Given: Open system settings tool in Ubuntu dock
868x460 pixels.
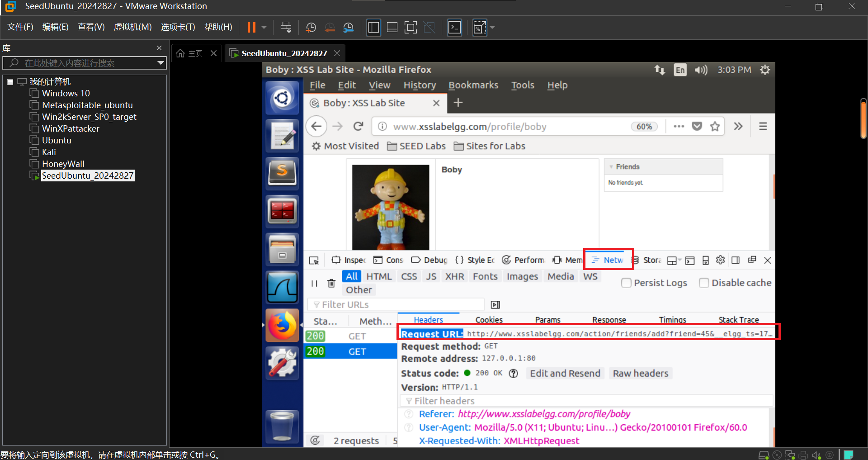Looking at the screenshot, I should tap(282, 363).
